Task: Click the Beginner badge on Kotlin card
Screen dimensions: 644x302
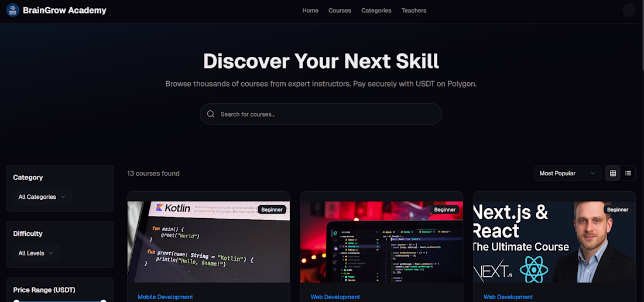Action: [x=272, y=209]
